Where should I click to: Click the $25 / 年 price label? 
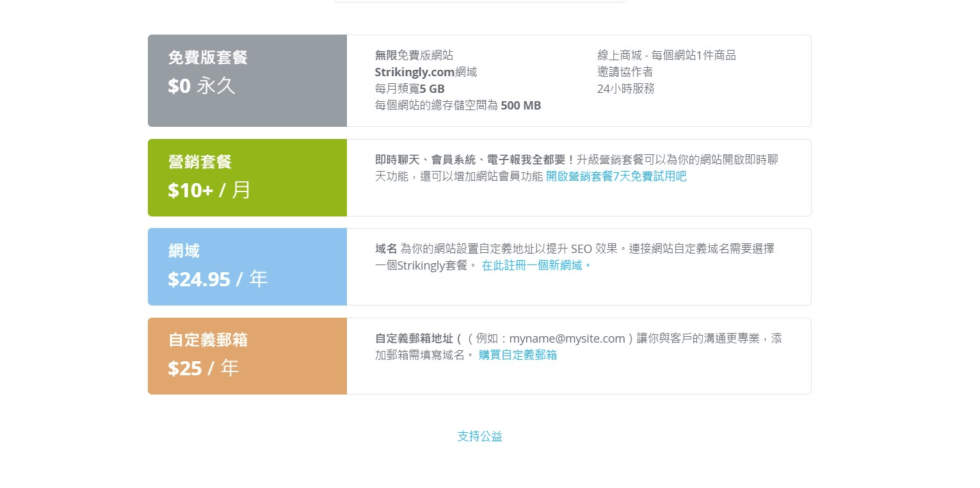(x=204, y=368)
